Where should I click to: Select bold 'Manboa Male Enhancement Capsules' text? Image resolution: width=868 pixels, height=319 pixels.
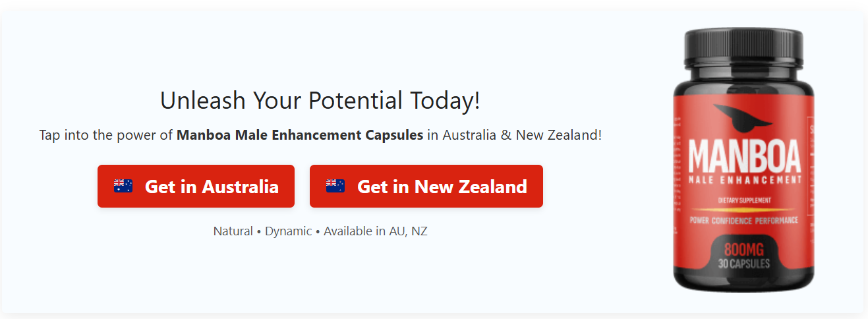click(x=300, y=136)
